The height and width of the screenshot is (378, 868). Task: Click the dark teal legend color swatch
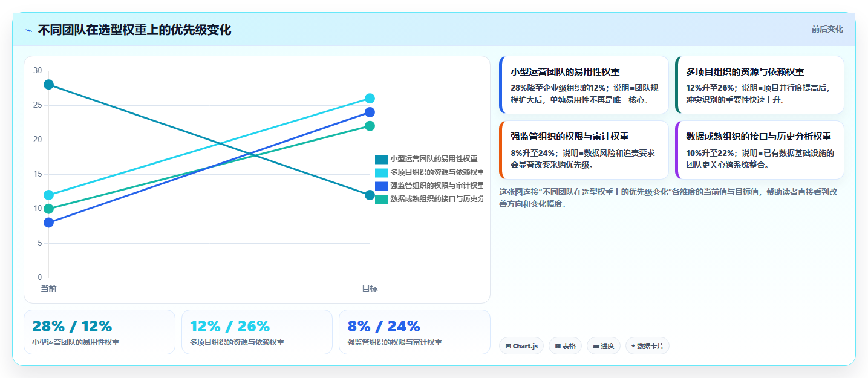(381, 159)
